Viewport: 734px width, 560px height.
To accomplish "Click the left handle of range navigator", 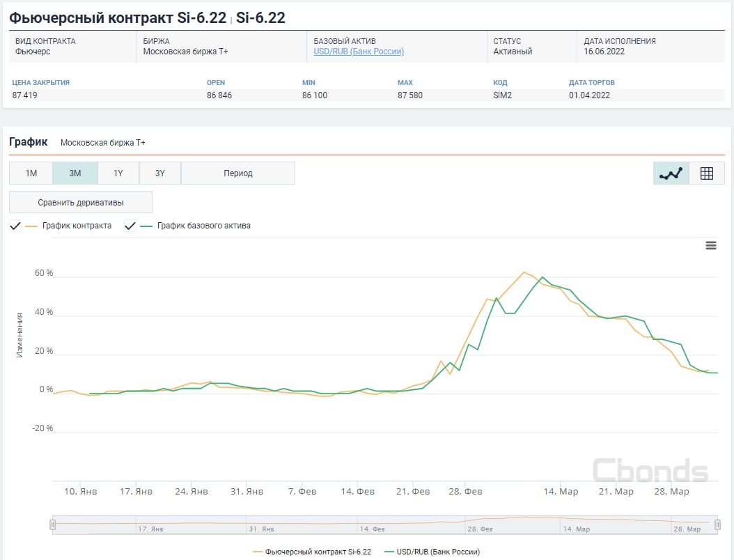I will click(x=53, y=524).
